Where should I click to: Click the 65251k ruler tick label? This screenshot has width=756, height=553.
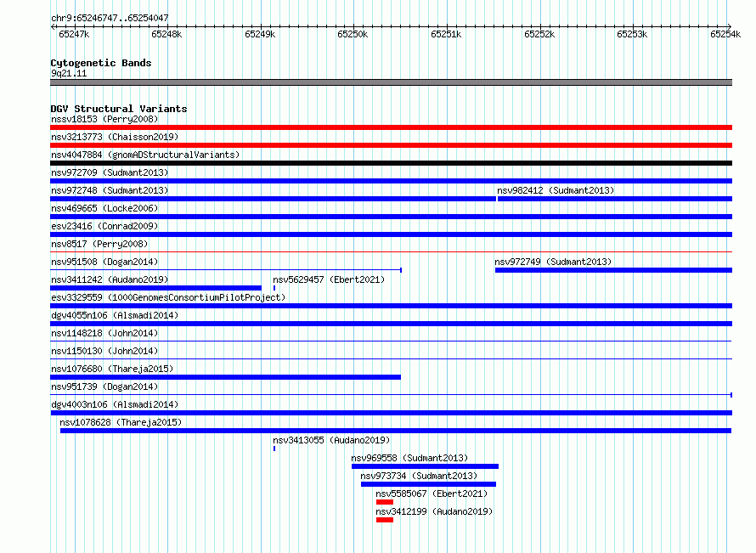tap(447, 34)
